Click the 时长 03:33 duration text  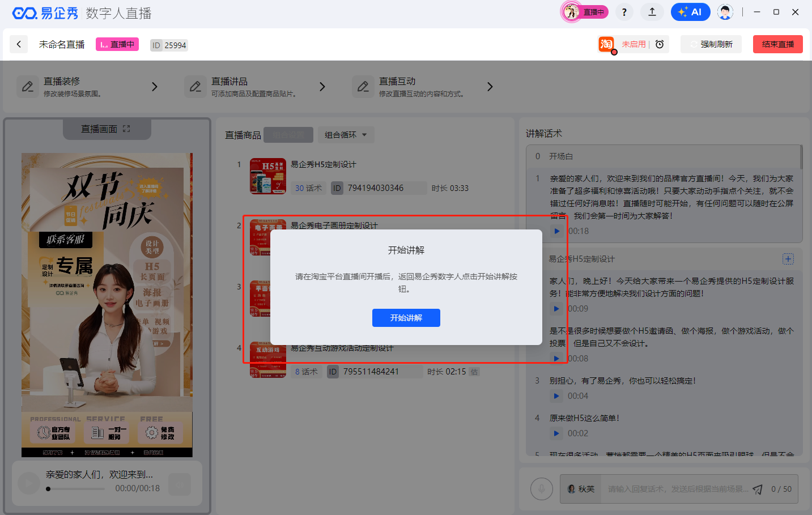[450, 188]
